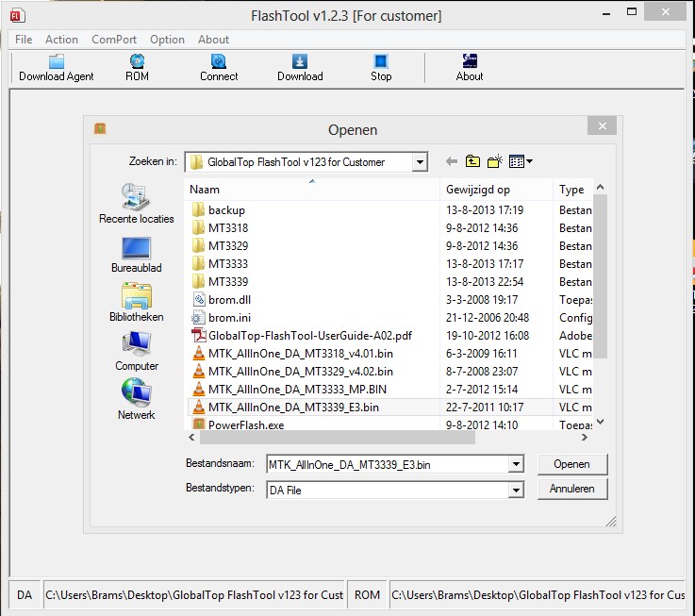Click date 3-3-2008 19:17 cell

(x=481, y=299)
